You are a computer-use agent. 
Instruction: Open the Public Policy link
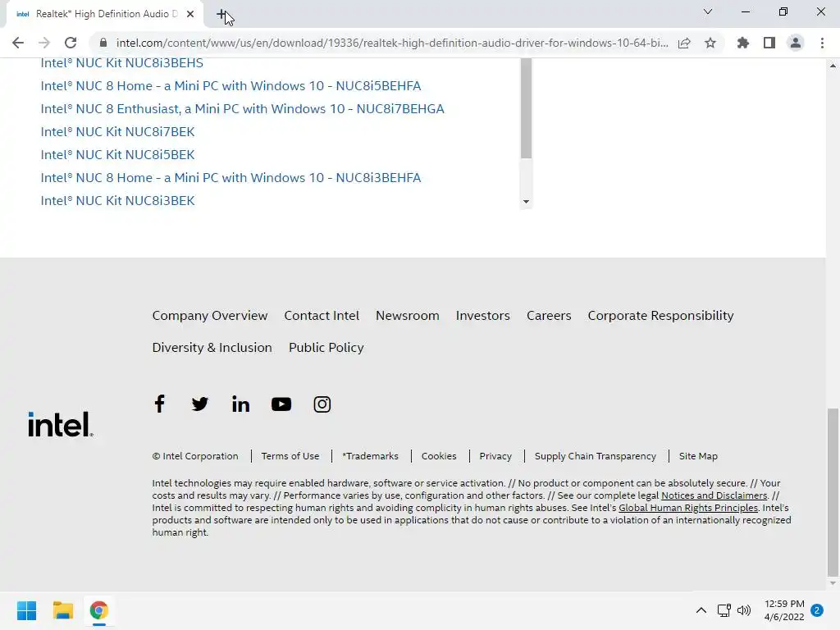[x=326, y=348]
